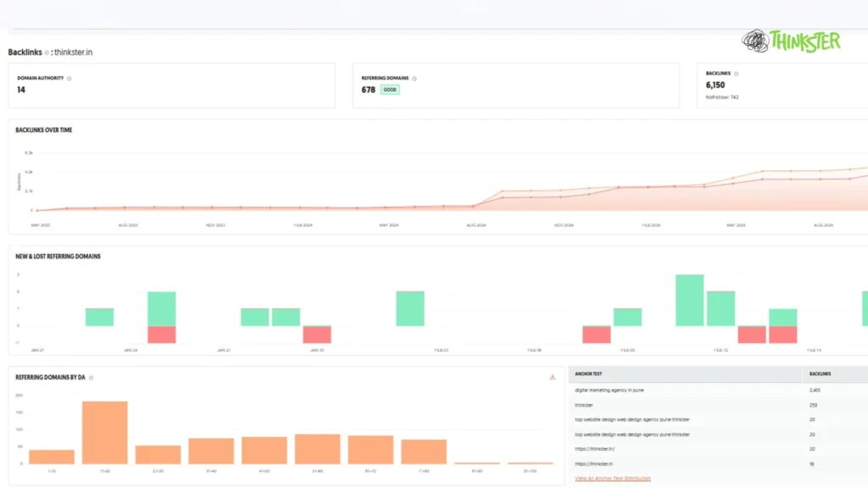Click info icon next to Referring Domains by DA
This screenshot has height=488, width=868.
pyautogui.click(x=91, y=378)
